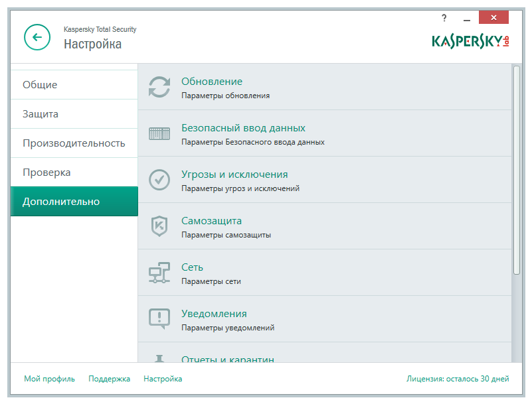Click the text Параметры самозащиты
This screenshot has width=532, height=408.
click(x=226, y=235)
